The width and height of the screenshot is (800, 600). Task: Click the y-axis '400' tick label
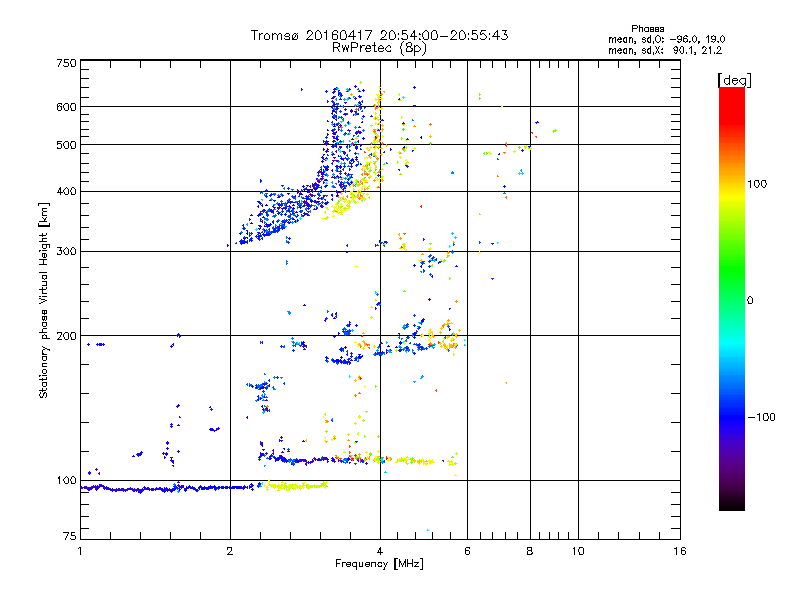click(x=66, y=191)
